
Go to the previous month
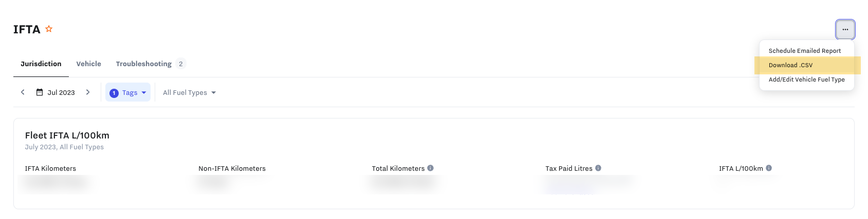tap(23, 92)
